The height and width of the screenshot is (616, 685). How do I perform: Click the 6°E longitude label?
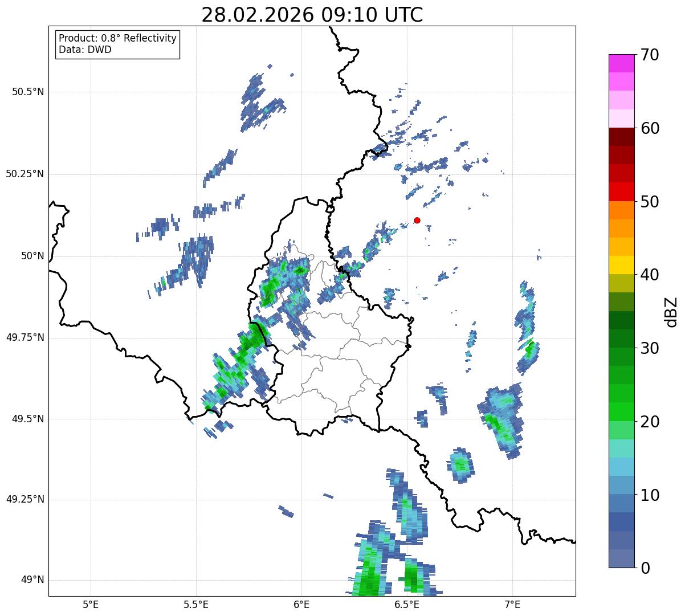[x=301, y=604]
